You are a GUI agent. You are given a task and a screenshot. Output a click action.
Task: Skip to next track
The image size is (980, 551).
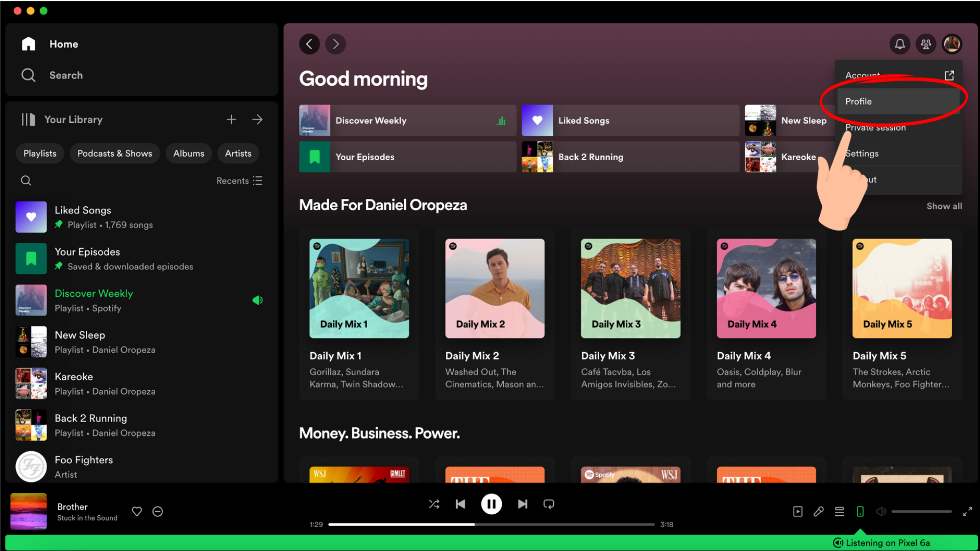pyautogui.click(x=522, y=504)
